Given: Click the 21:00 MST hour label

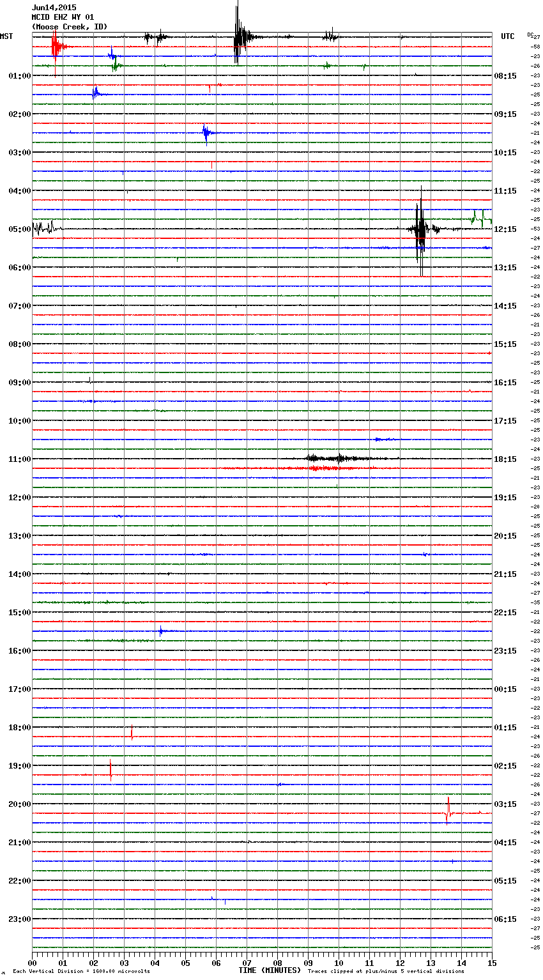Looking at the screenshot, I should pyautogui.click(x=20, y=843).
